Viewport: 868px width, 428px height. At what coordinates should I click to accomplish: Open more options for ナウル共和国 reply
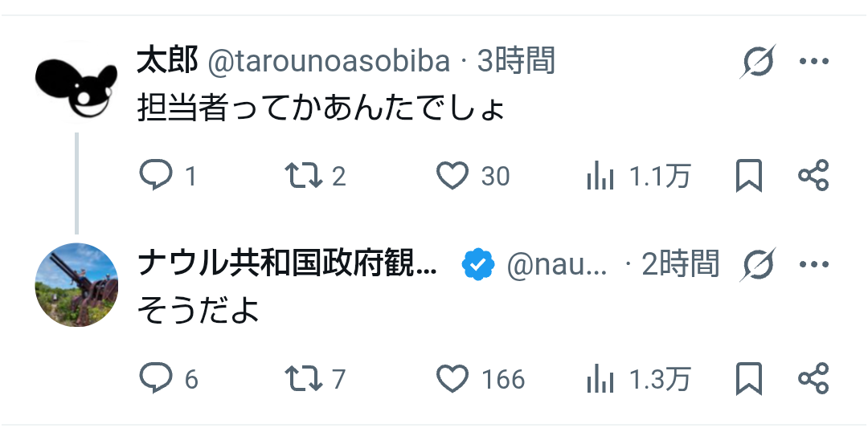click(813, 263)
